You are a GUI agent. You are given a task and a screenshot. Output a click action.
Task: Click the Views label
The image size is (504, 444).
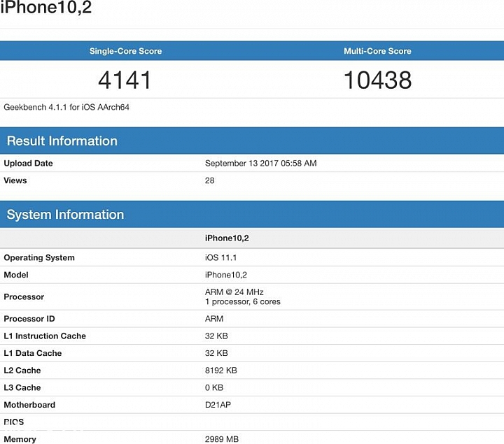[x=15, y=180]
